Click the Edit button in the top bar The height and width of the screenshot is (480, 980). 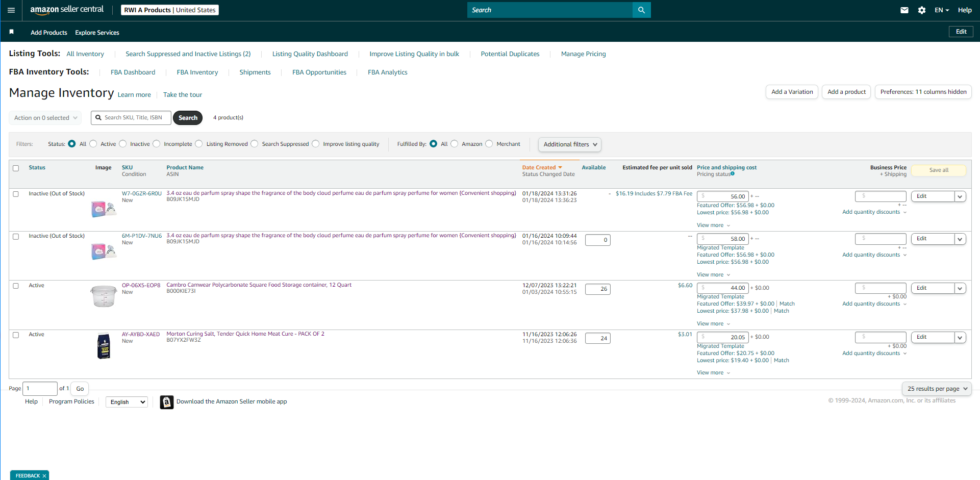click(x=961, y=32)
